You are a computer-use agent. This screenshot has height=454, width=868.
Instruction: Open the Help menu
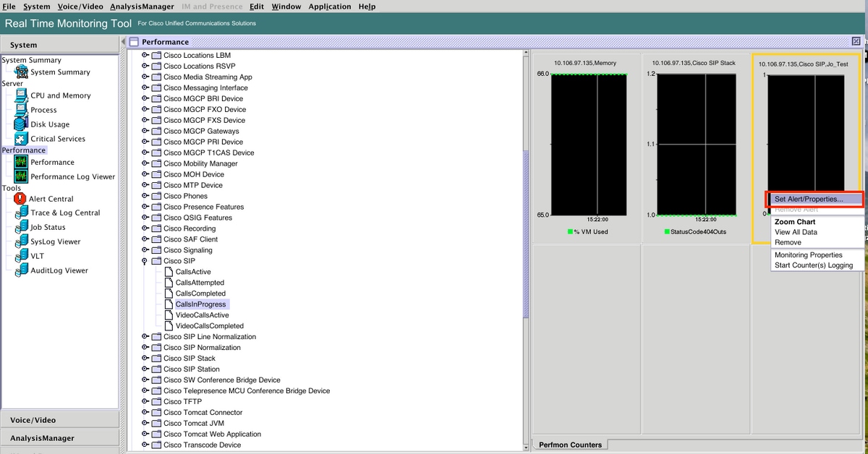pyautogui.click(x=367, y=7)
